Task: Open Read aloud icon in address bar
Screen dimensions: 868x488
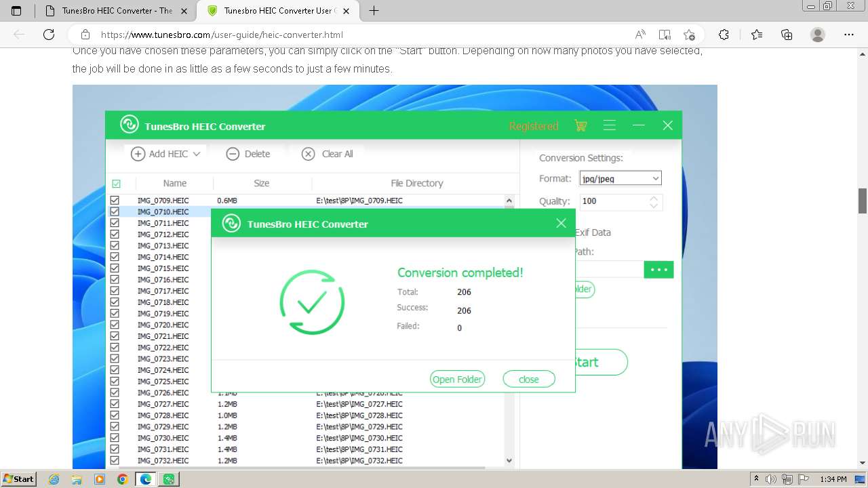Action: point(640,35)
